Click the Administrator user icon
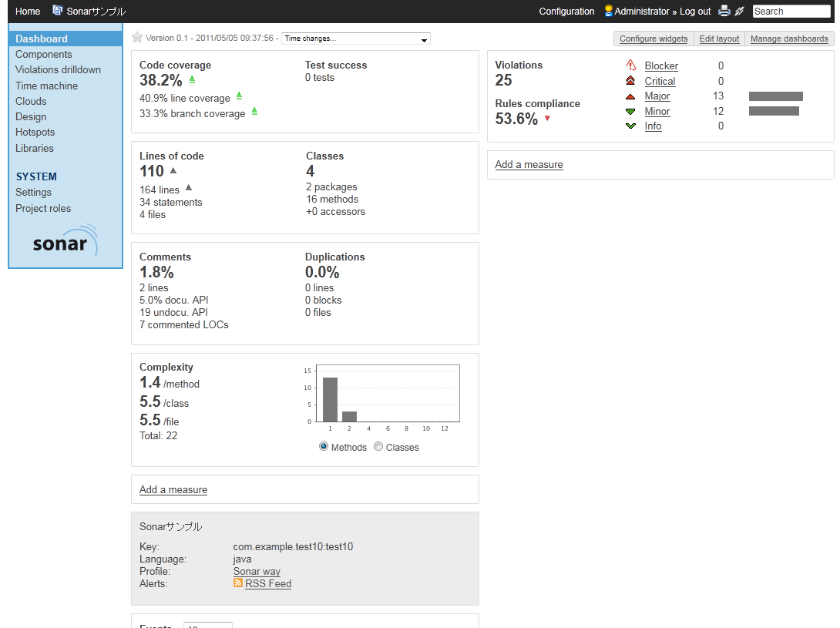Image resolution: width=840 pixels, height=628 pixels. coord(609,11)
